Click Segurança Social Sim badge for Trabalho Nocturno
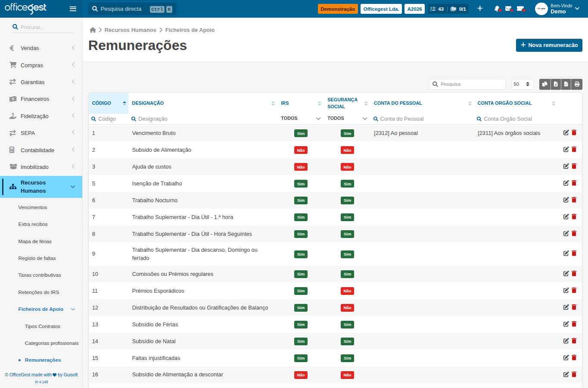The image size is (588, 388). coord(347,200)
